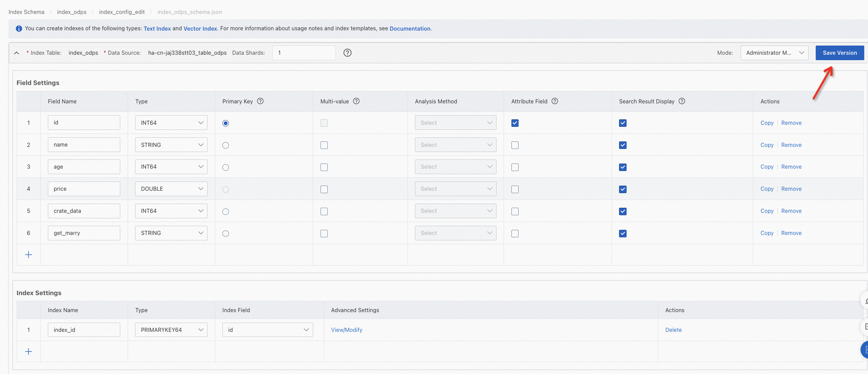Click help icon next to Data Shards
The width and height of the screenshot is (868, 374).
click(347, 53)
